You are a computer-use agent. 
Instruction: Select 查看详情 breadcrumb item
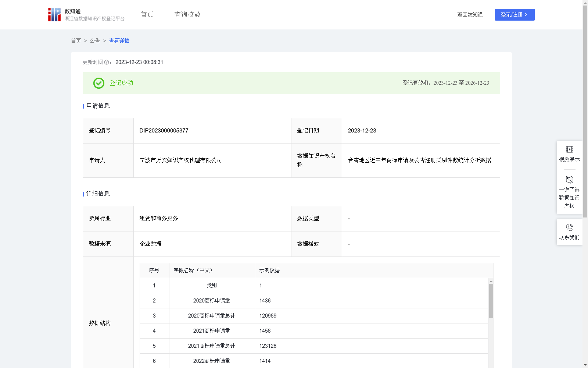(119, 41)
